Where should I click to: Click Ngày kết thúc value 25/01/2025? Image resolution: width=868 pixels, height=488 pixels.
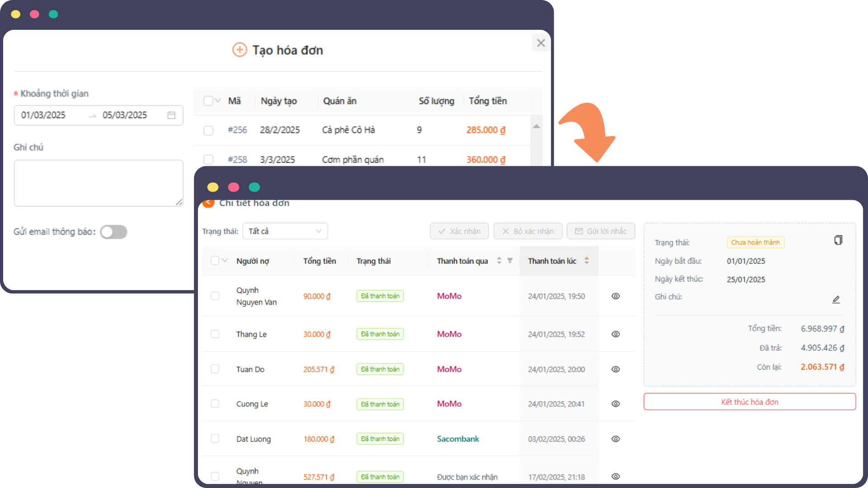click(746, 279)
